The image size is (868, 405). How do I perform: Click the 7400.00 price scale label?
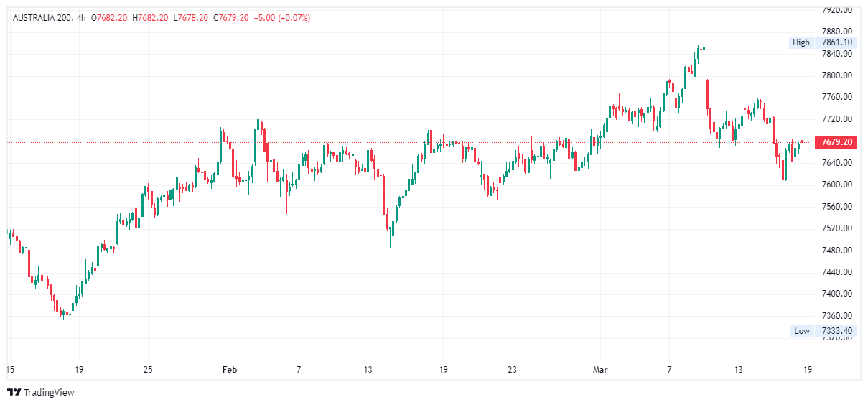tap(836, 294)
